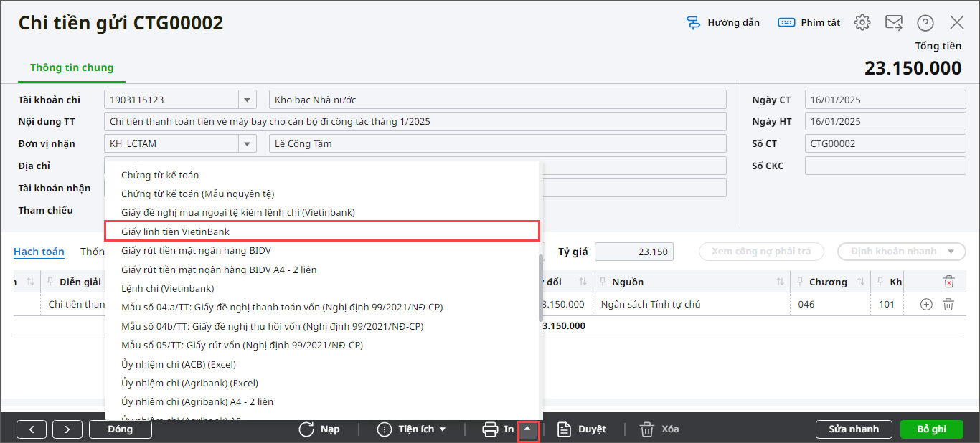Click the Duyệt document icon
Screen dimensions: 980x443
[x=565, y=429]
